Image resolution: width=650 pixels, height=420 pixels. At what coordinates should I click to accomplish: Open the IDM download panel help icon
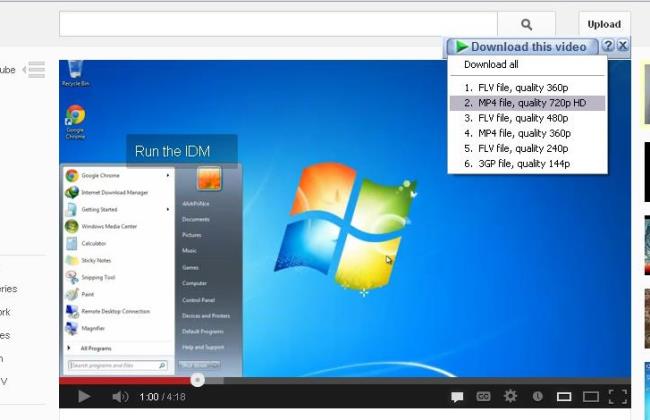coord(608,46)
